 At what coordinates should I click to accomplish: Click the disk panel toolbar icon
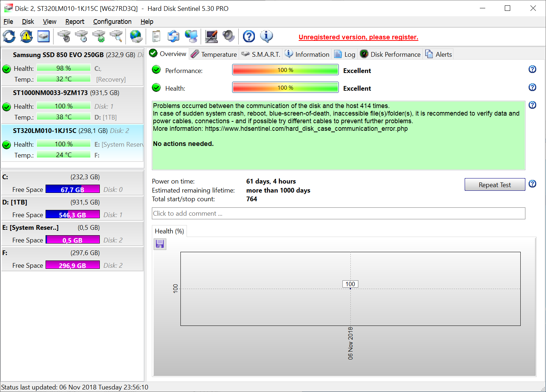[43, 36]
